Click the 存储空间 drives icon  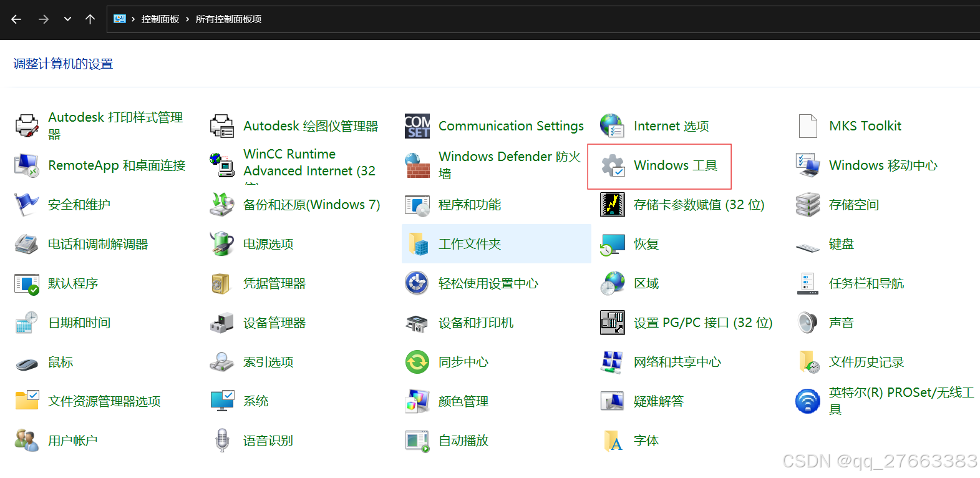pyautogui.click(x=808, y=205)
